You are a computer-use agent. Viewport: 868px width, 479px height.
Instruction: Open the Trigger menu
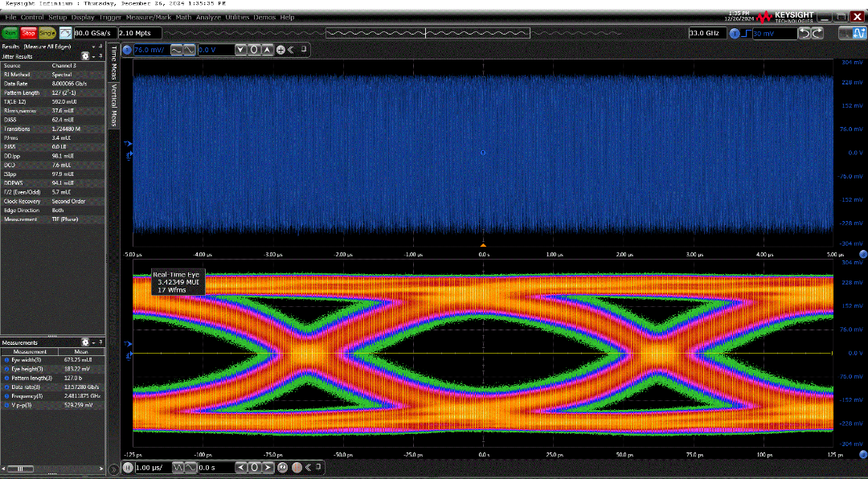110,17
